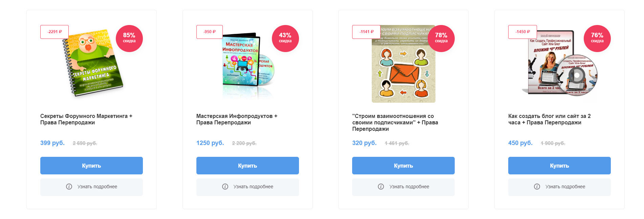Open the Мастерская Инфопродуктов DVD box image
This screenshot has width=644, height=219.
coord(248,64)
